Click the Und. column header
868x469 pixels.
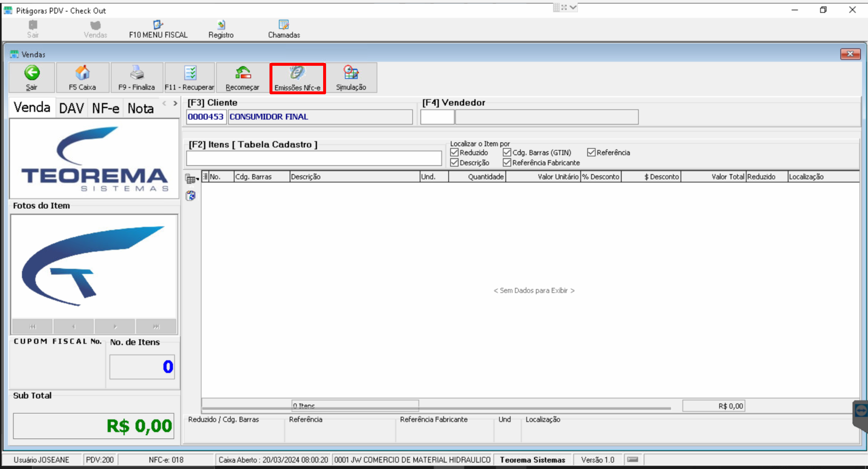434,176
